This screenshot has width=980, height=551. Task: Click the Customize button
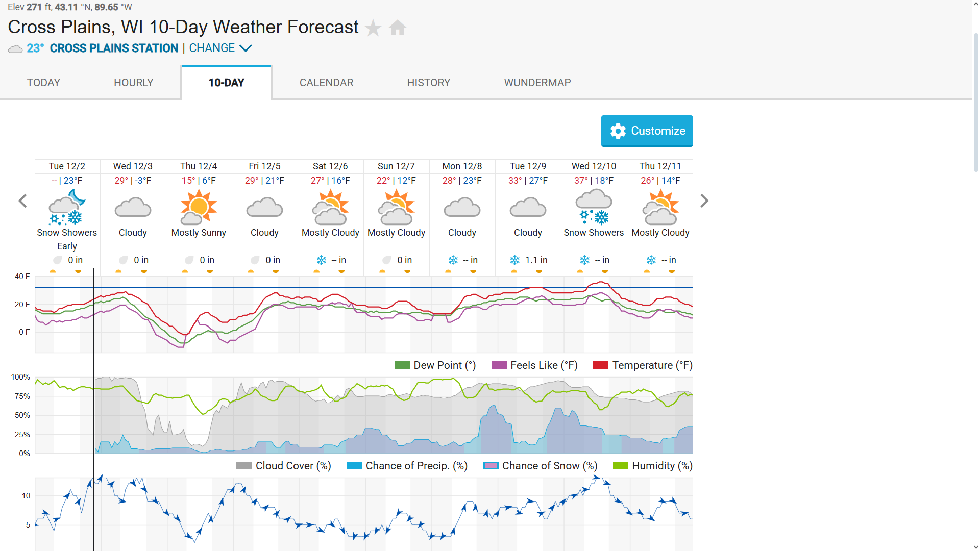647,131
